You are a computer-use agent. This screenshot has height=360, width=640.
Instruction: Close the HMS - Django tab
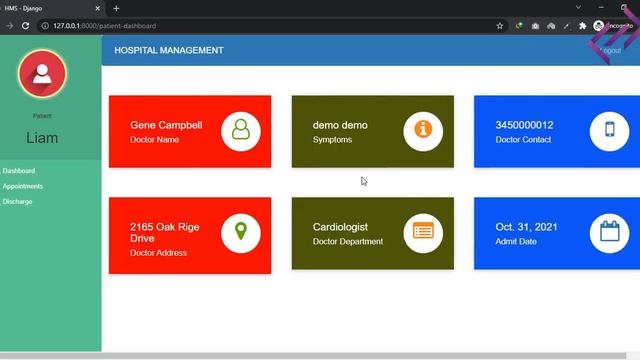pyautogui.click(x=98, y=8)
